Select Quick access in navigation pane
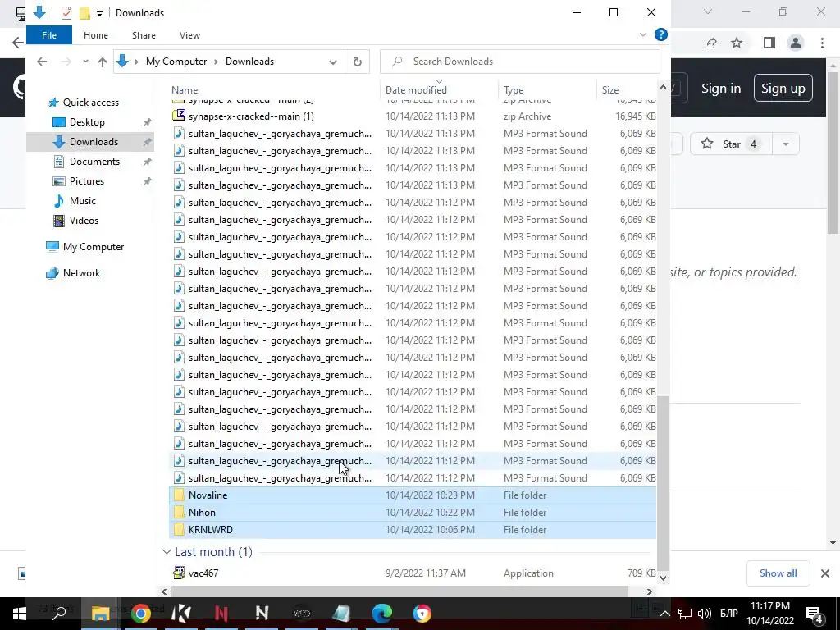 (x=90, y=103)
